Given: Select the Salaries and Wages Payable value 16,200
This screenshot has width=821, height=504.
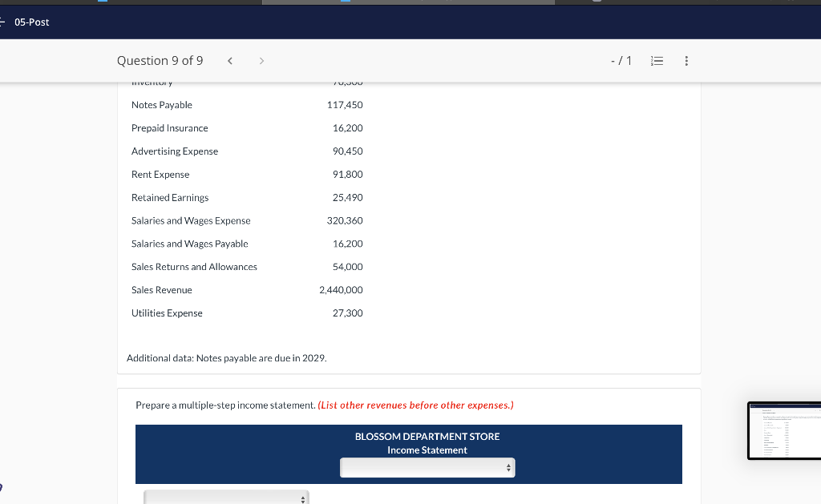Looking at the screenshot, I should pyautogui.click(x=348, y=244).
